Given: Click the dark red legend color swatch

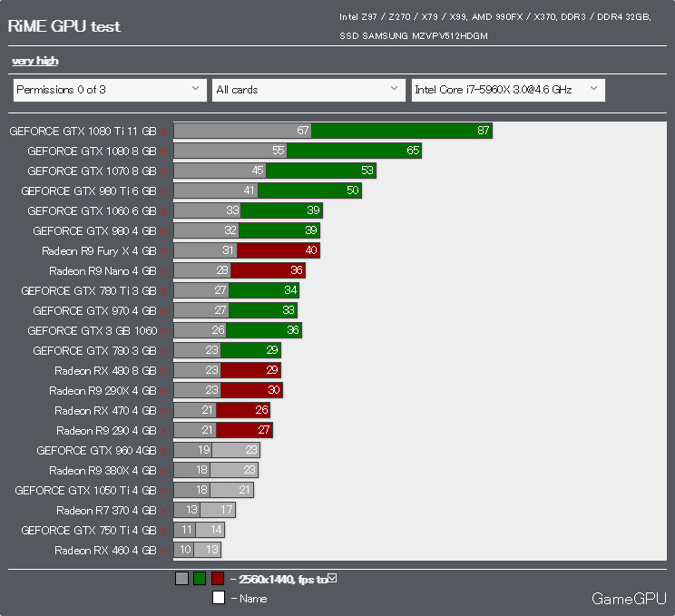Looking at the screenshot, I should coord(218,579).
